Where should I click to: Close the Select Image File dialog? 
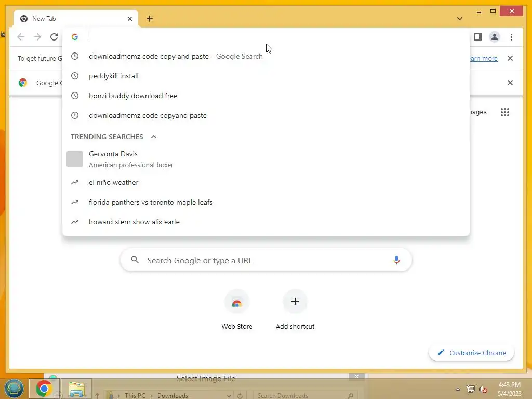356,376
